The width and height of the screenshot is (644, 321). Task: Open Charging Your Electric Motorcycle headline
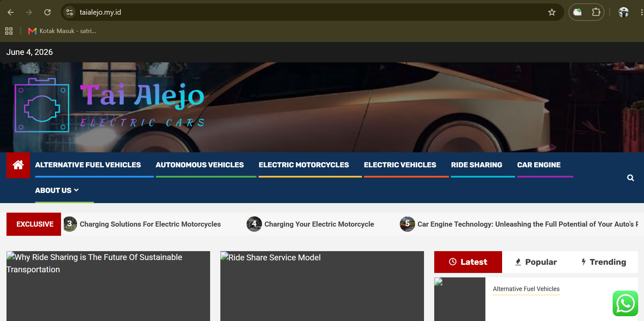coord(319,224)
